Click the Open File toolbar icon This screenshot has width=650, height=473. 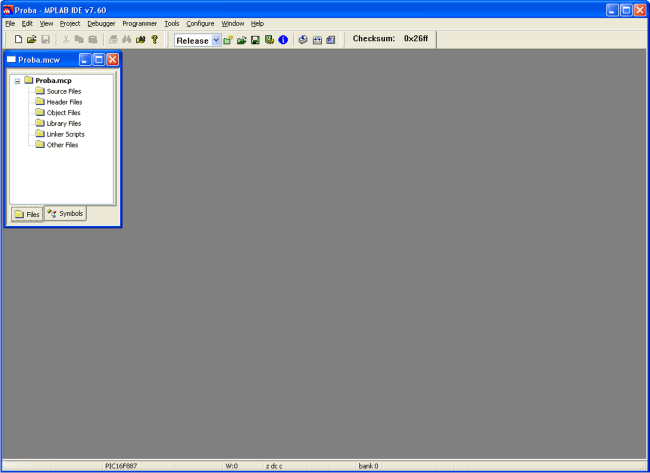click(x=32, y=39)
